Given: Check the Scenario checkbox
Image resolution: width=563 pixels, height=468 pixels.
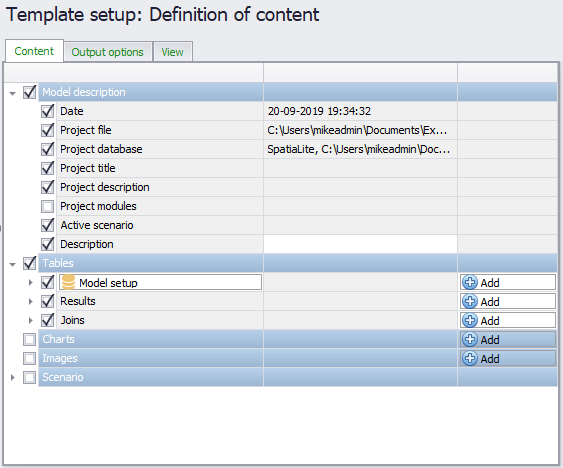Looking at the screenshot, I should pyautogui.click(x=29, y=377).
